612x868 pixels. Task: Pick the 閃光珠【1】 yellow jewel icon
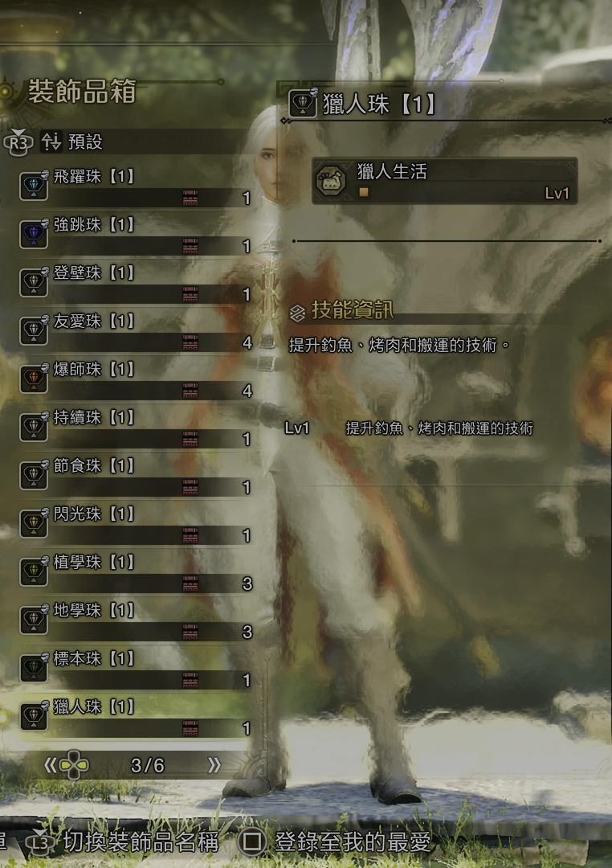pos(34,523)
